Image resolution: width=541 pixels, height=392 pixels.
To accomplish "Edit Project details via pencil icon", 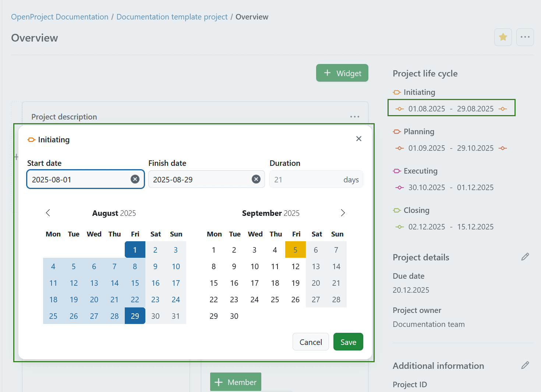I will (x=525, y=257).
